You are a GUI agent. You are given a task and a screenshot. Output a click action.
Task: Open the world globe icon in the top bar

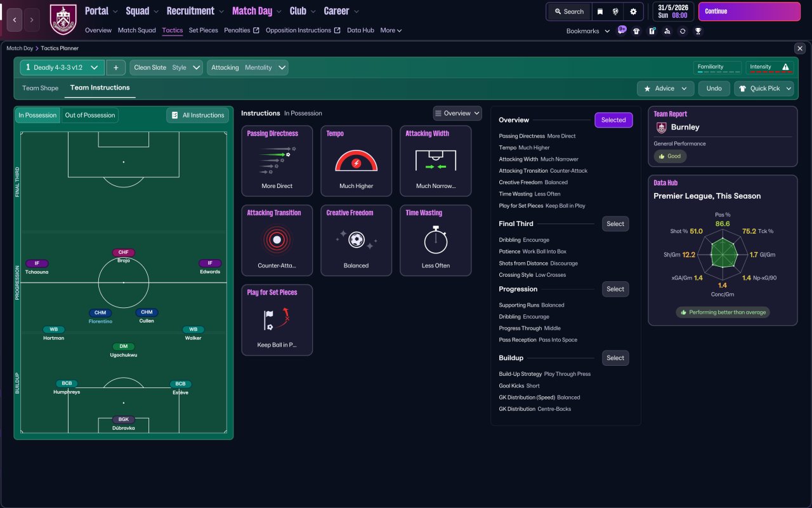point(615,11)
